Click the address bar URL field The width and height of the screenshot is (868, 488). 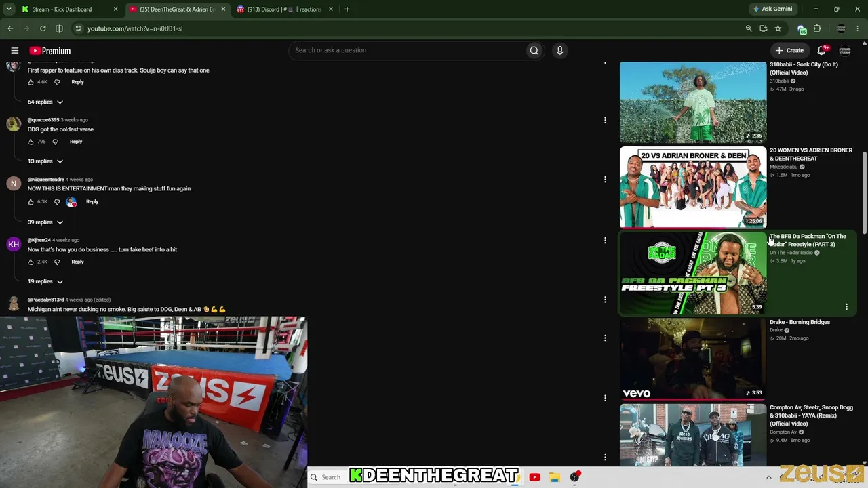(x=407, y=28)
